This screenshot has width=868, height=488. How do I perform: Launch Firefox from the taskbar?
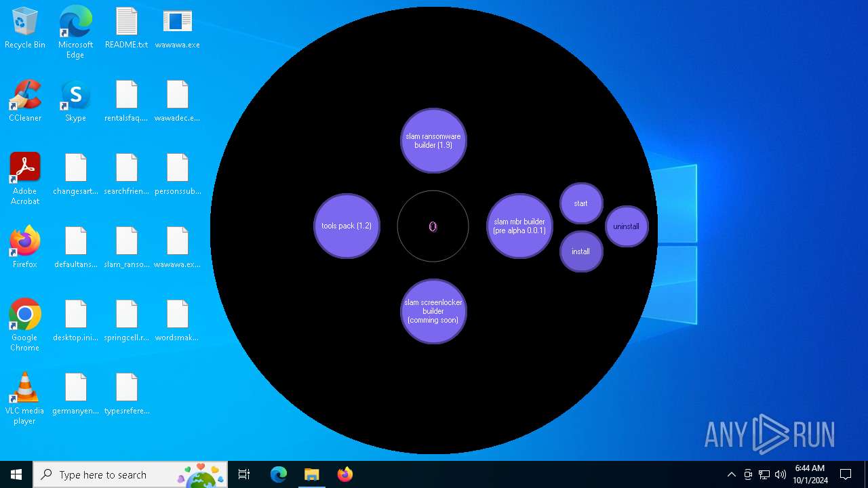click(344, 474)
